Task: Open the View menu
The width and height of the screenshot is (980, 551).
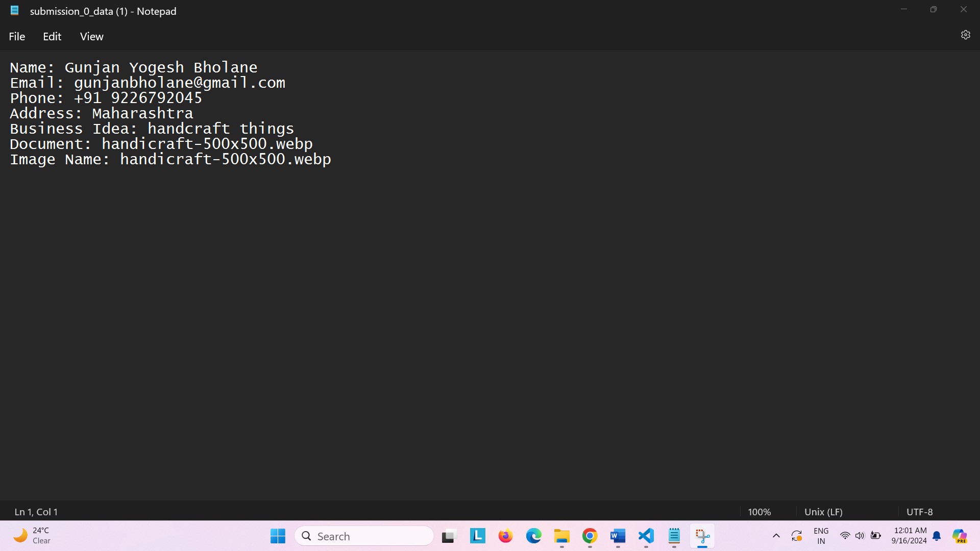Action: coord(91,36)
